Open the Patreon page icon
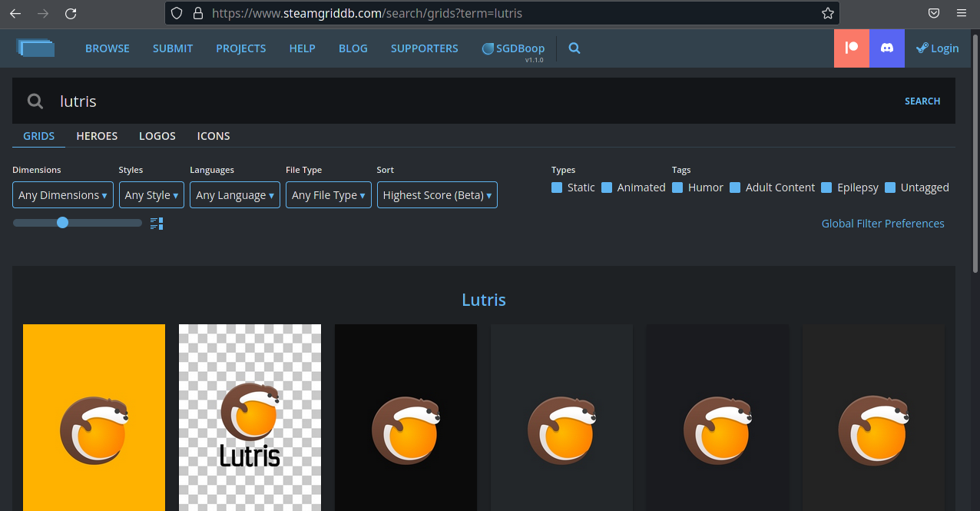This screenshot has height=511, width=980. tap(852, 48)
